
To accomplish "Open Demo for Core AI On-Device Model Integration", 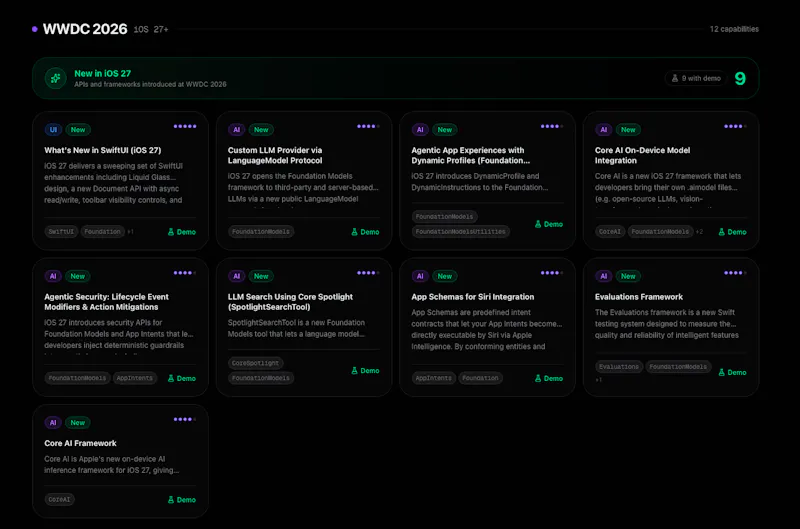I will click(x=733, y=232).
